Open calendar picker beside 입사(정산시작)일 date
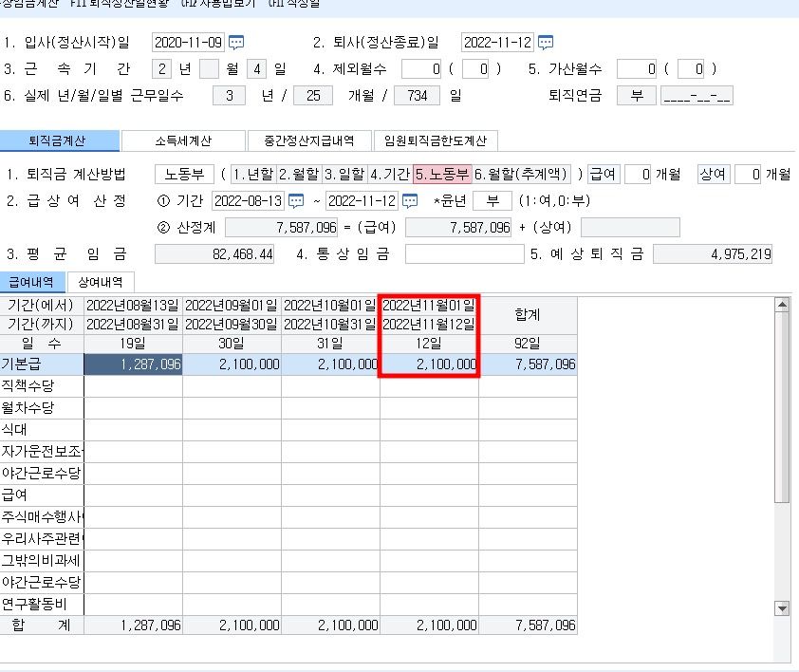Viewport: 799px width, 672px height. point(236,43)
